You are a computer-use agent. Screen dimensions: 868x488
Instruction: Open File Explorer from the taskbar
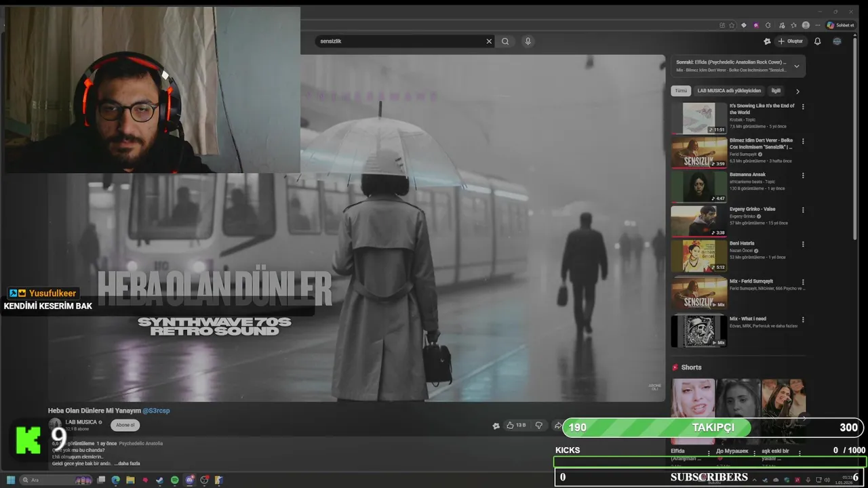pyautogui.click(x=130, y=480)
